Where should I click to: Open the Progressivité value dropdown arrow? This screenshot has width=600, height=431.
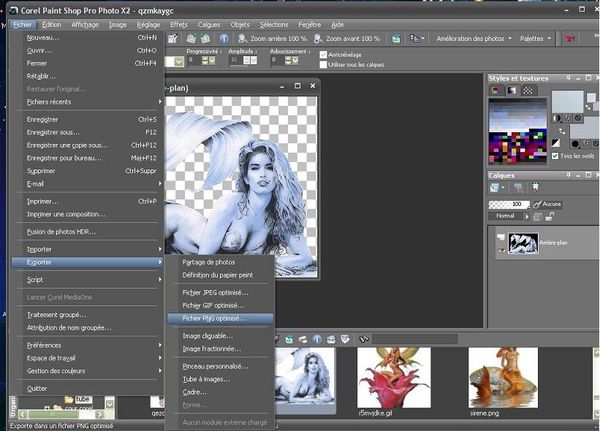point(212,60)
